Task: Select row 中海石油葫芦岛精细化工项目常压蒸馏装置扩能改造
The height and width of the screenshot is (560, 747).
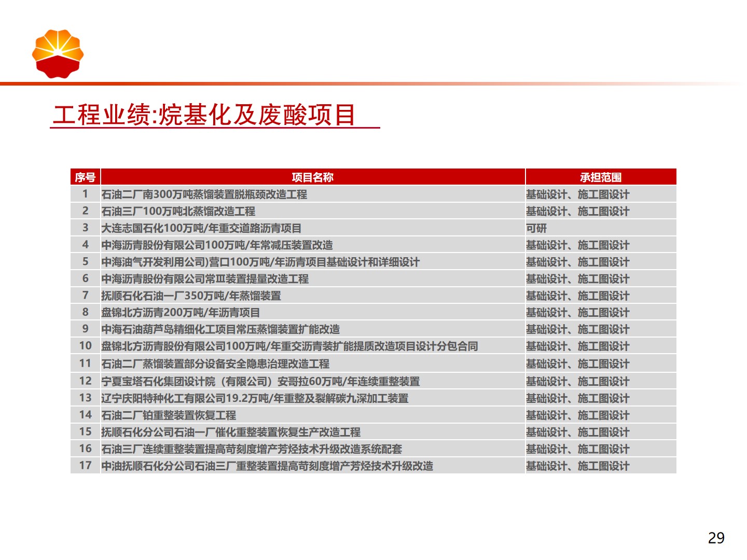Action: pos(374,329)
